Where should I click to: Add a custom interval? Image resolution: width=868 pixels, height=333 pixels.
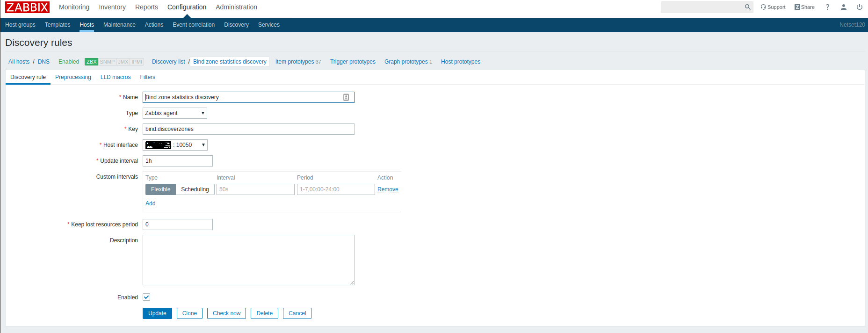coord(150,203)
